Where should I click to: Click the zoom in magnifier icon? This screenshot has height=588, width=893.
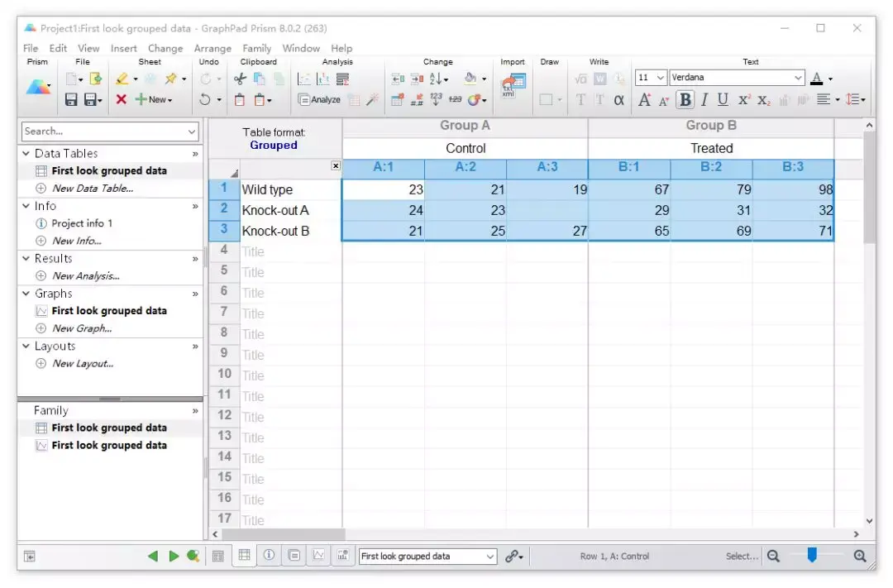click(x=860, y=556)
